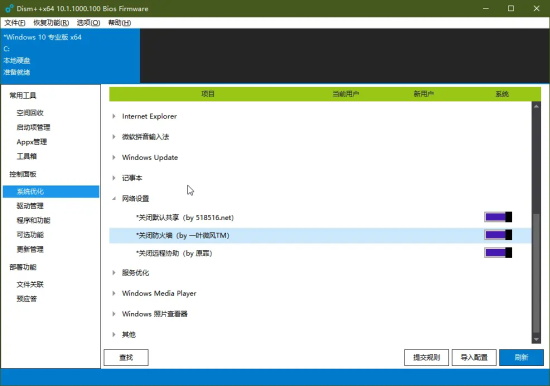Image resolution: width=550 pixels, height=386 pixels.
Task: Open 空间回收 in the sidebar
Action: pyautogui.click(x=30, y=113)
